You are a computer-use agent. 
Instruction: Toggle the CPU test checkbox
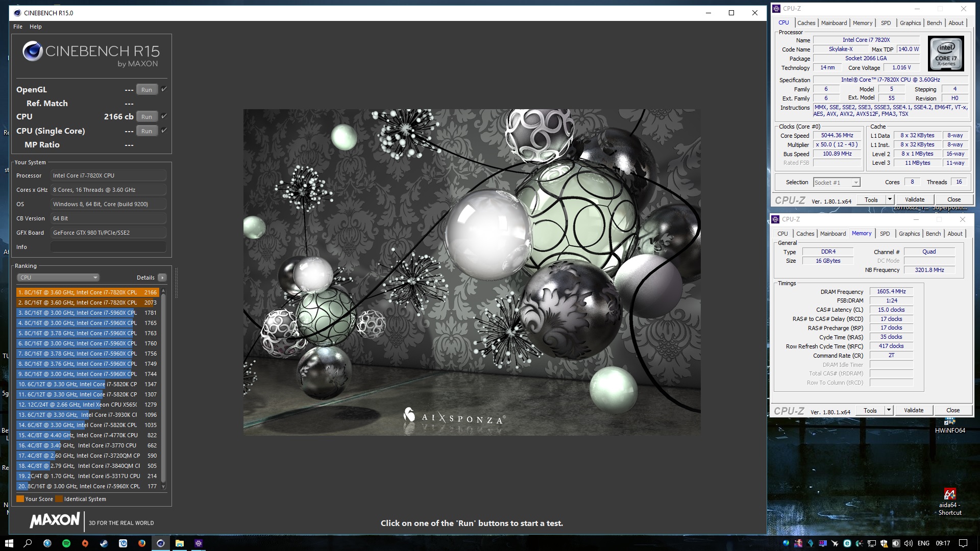click(x=164, y=116)
